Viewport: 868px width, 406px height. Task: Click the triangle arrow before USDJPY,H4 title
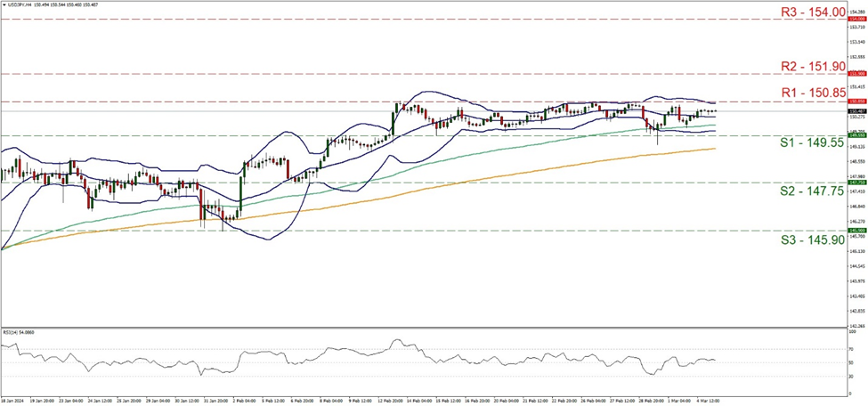coord(4,4)
